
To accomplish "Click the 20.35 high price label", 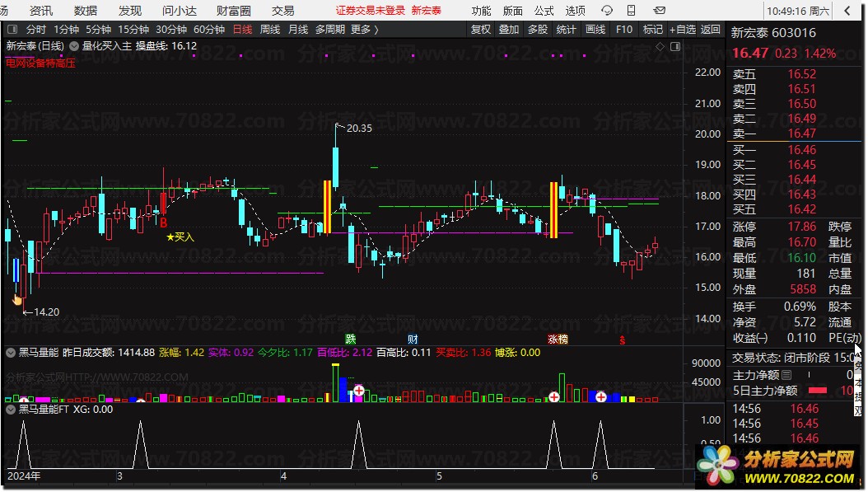I will point(359,128).
